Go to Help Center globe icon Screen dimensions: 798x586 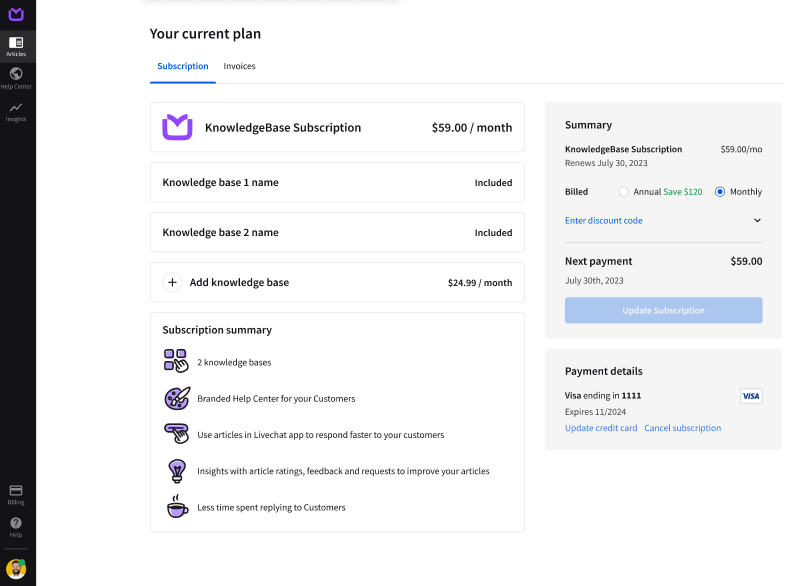point(16,74)
